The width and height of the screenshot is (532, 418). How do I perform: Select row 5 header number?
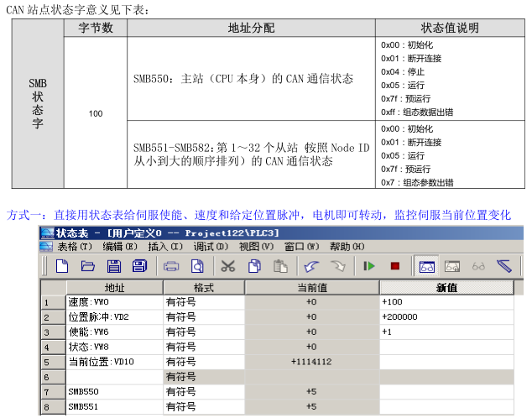coord(53,362)
